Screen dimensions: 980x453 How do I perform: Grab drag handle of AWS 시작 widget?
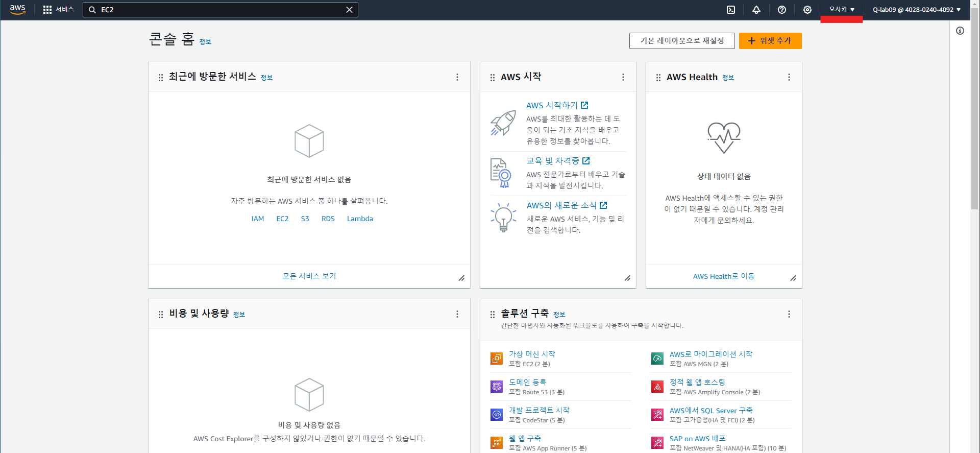(x=493, y=77)
